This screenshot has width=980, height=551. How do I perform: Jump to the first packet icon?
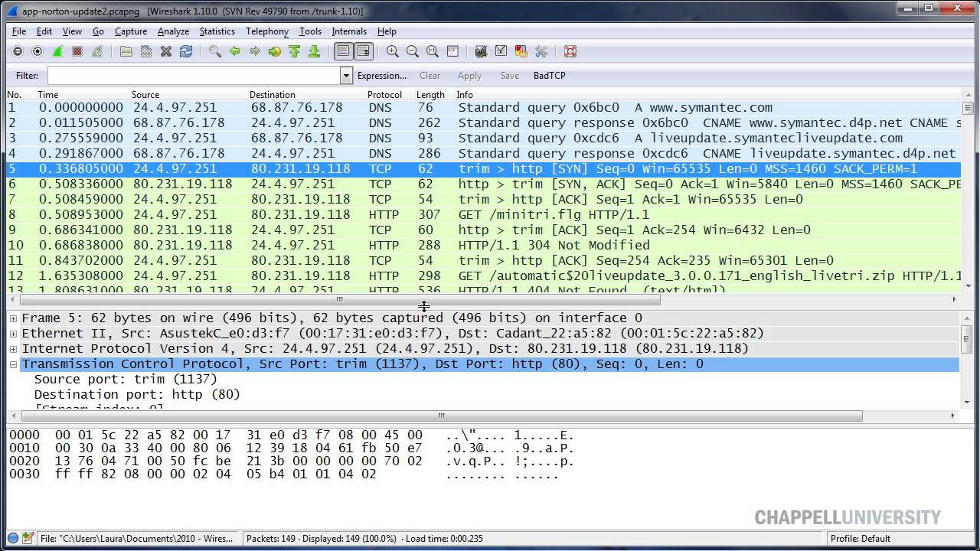click(x=295, y=51)
